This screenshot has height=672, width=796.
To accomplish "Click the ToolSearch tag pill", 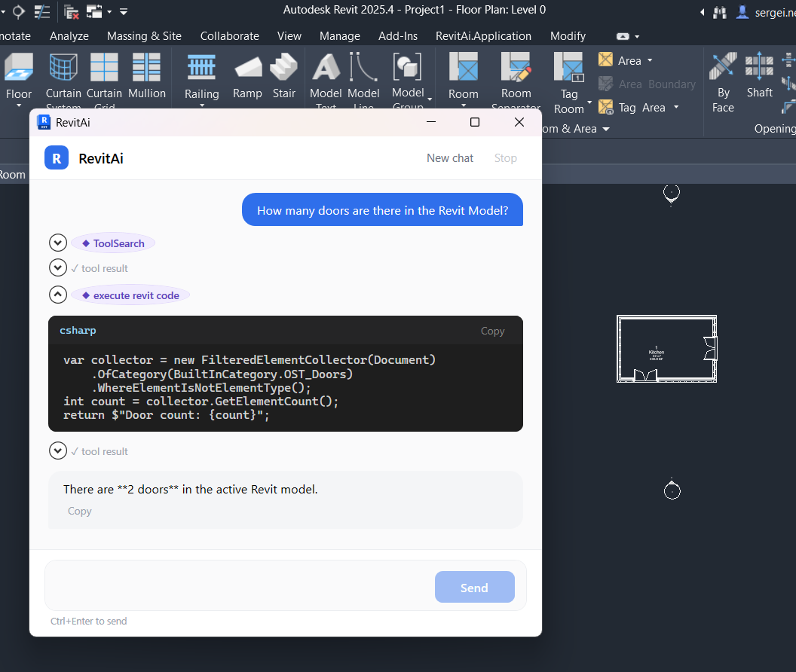I will pyautogui.click(x=113, y=243).
